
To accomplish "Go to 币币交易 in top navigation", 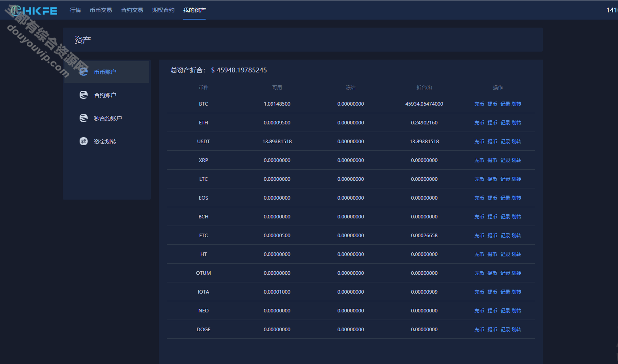I will [x=101, y=10].
